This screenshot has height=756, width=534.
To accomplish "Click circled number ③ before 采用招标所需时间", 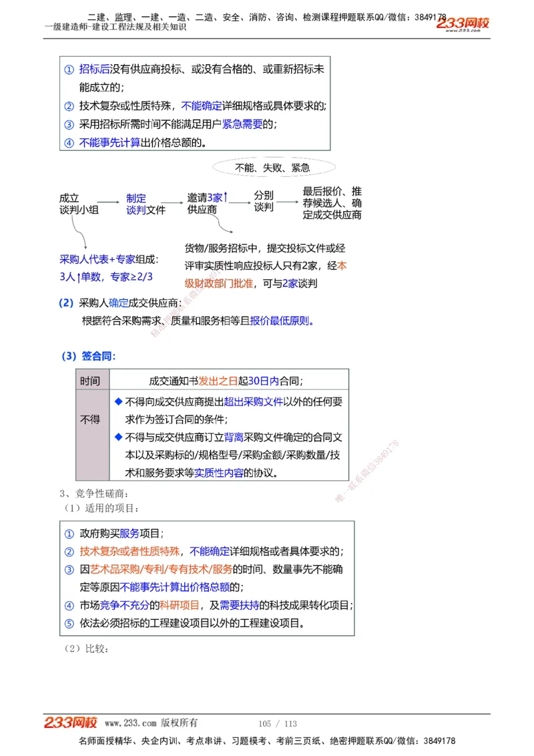I will tap(70, 124).
